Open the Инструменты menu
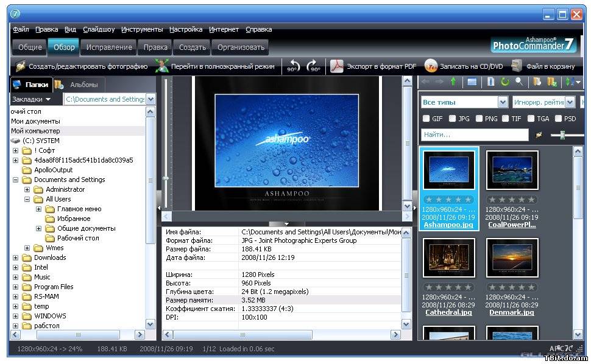 coord(142,29)
